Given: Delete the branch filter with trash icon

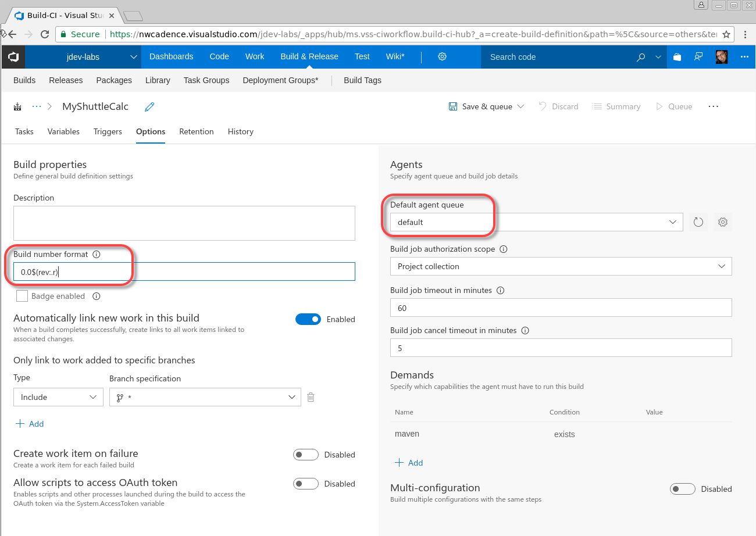Looking at the screenshot, I should point(311,397).
